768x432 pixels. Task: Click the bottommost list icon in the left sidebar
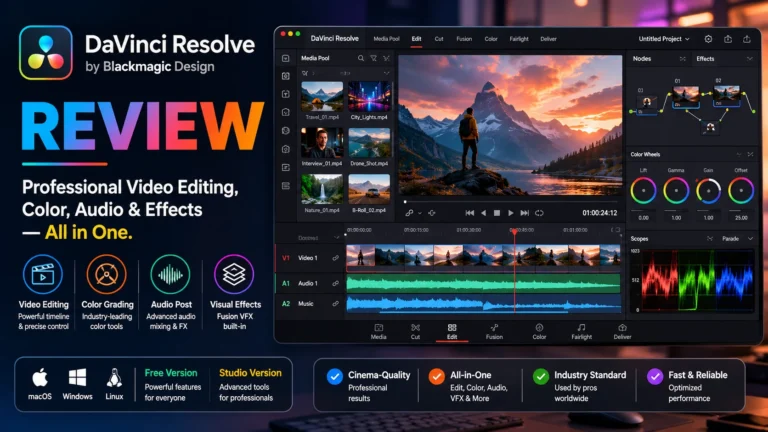click(x=286, y=186)
